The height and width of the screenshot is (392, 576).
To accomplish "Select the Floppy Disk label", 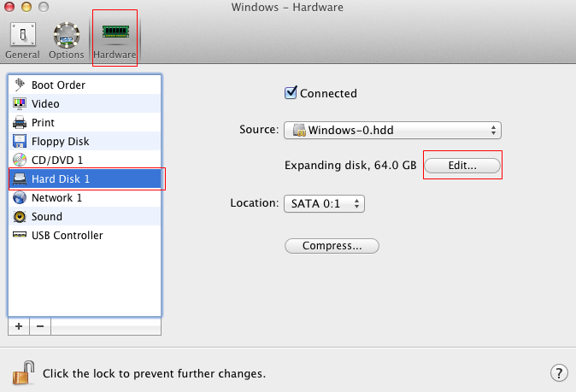I will pyautogui.click(x=60, y=141).
